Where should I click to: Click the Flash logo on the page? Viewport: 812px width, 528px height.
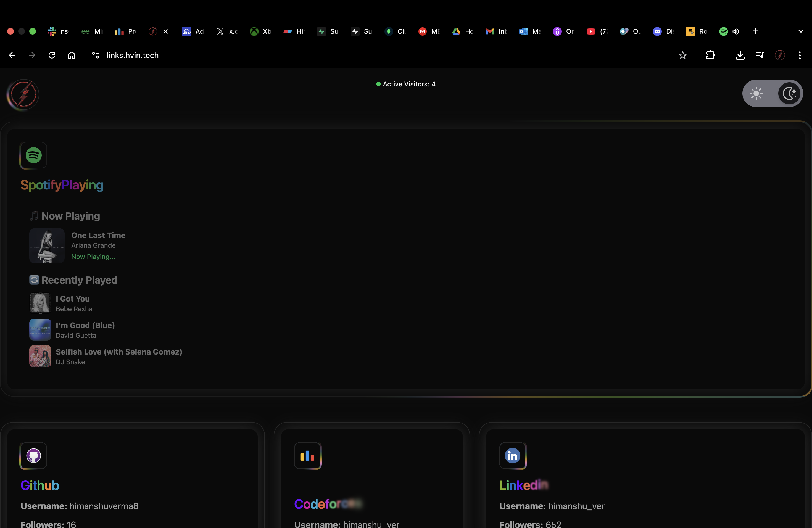tap(23, 94)
